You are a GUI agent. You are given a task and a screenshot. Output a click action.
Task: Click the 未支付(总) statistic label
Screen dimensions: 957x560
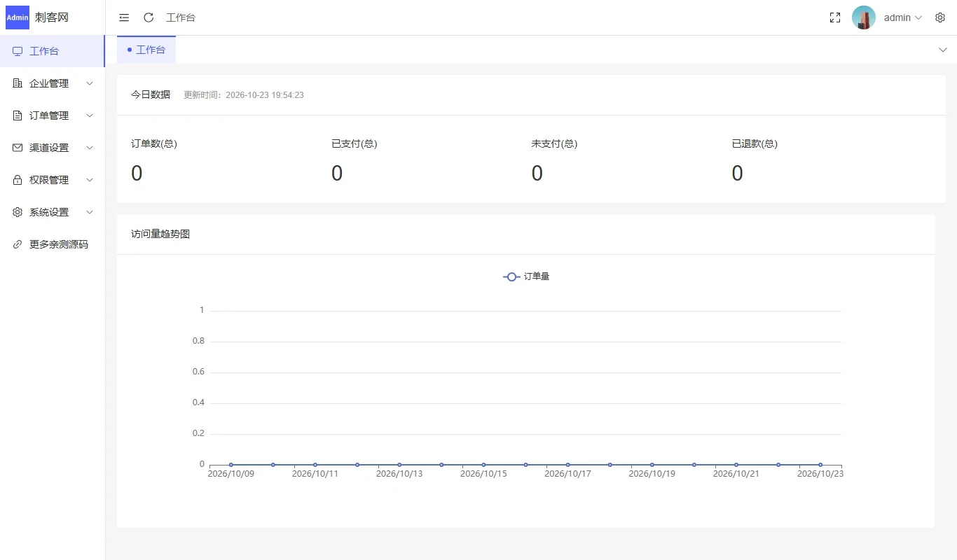(554, 143)
